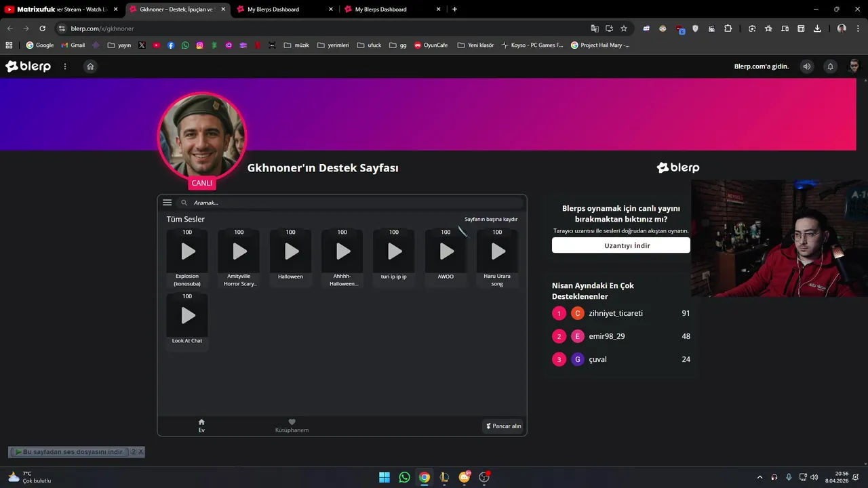
Task: Open the Instagram bookmark icon
Action: (x=200, y=45)
